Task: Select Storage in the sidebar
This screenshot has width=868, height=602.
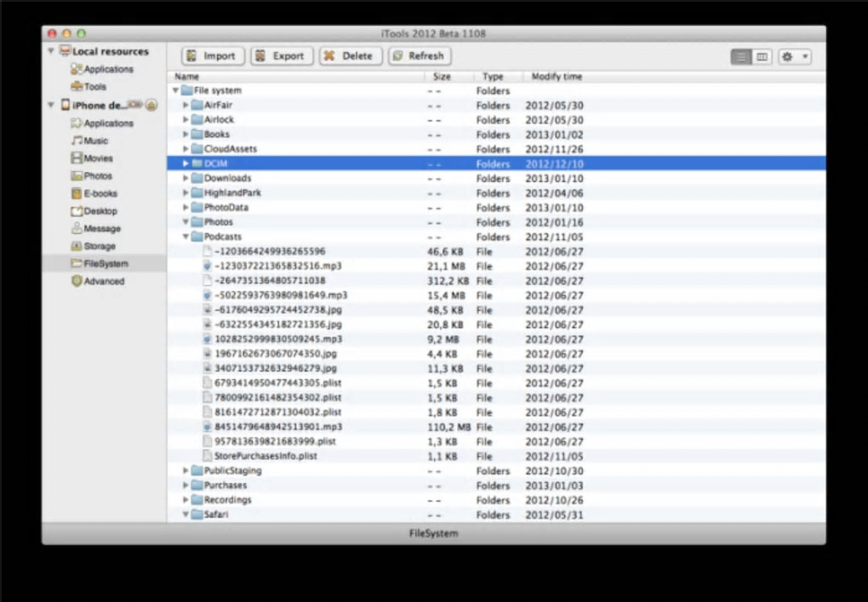Action: pyautogui.click(x=93, y=247)
